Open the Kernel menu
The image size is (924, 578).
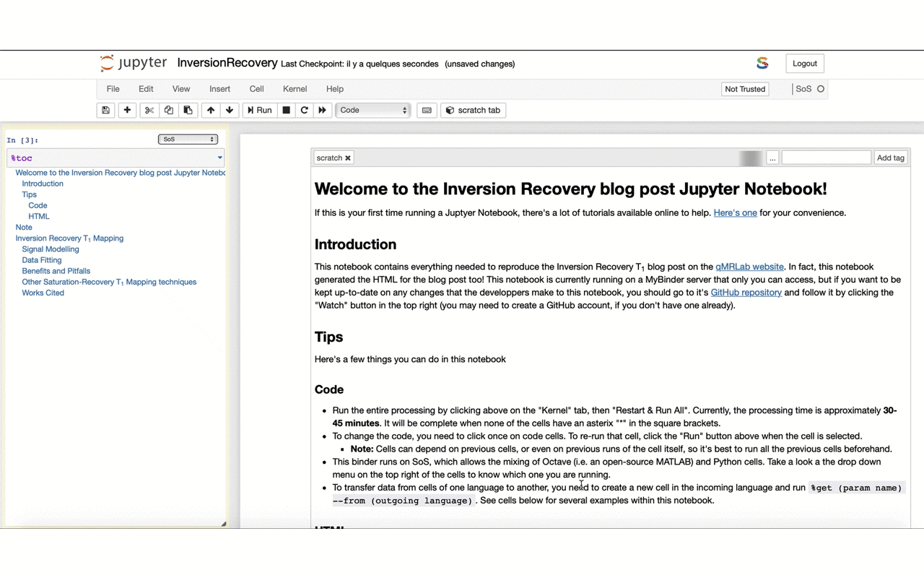click(x=295, y=89)
